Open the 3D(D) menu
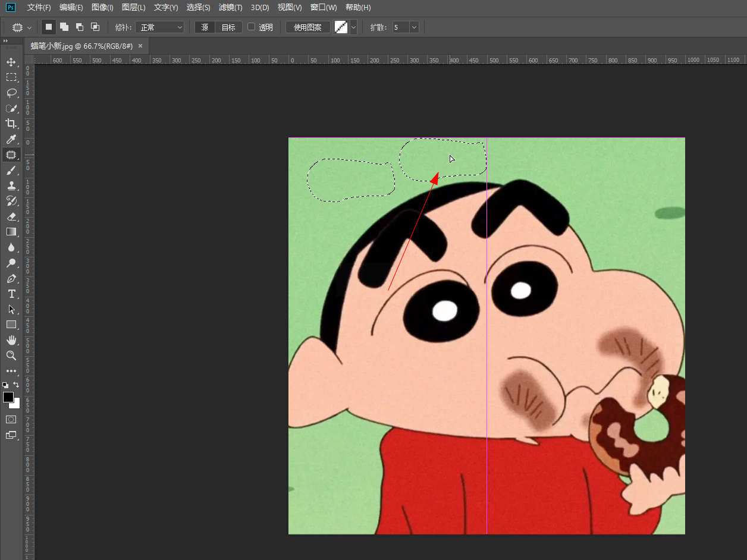The width and height of the screenshot is (747, 560). coord(260,7)
